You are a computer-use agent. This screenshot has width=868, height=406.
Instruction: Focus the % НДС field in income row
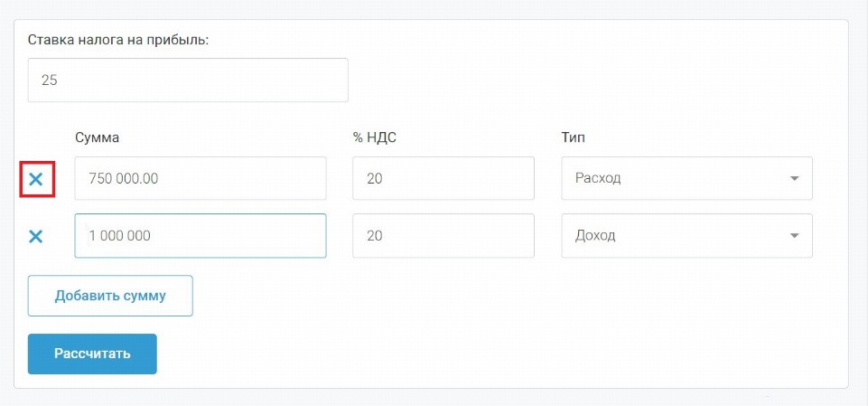pyautogui.click(x=443, y=236)
